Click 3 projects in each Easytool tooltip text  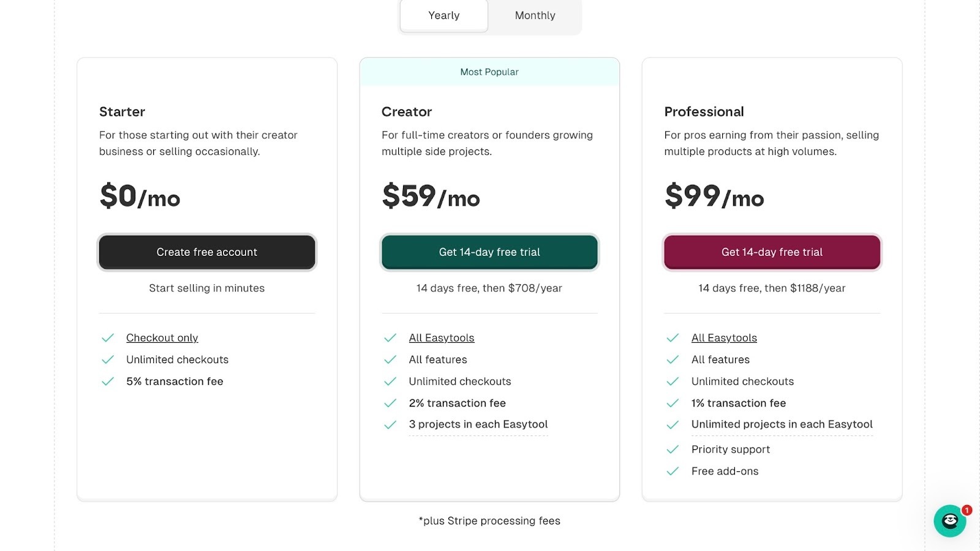pos(478,424)
